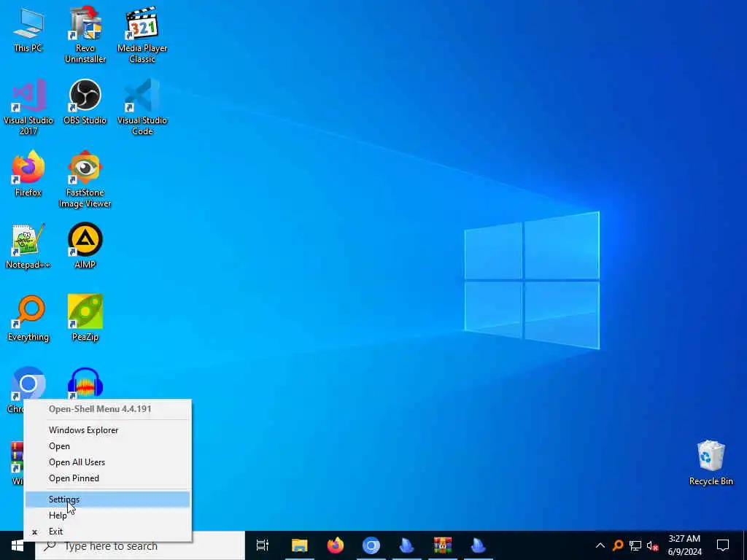Select the Visual Studio Code shortcut
Image resolution: width=747 pixels, height=560 pixels.
(142, 107)
